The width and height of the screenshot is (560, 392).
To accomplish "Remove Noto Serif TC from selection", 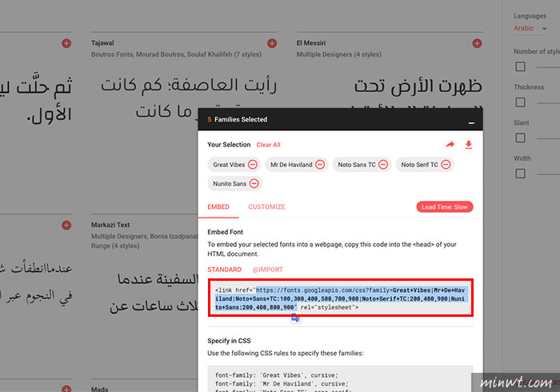I will [x=446, y=165].
